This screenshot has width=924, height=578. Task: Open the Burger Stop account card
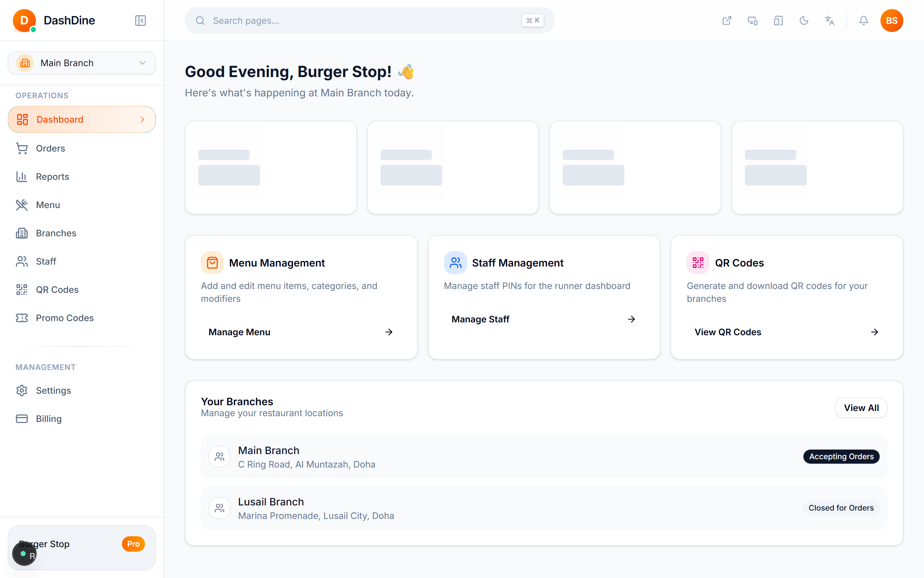82,547
